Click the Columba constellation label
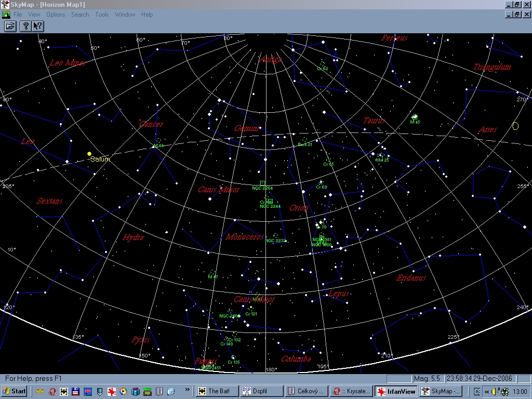The height and width of the screenshot is (399, 532). click(296, 359)
